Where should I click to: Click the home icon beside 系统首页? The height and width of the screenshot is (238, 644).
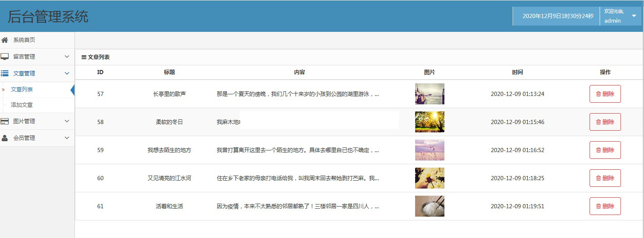[5, 40]
